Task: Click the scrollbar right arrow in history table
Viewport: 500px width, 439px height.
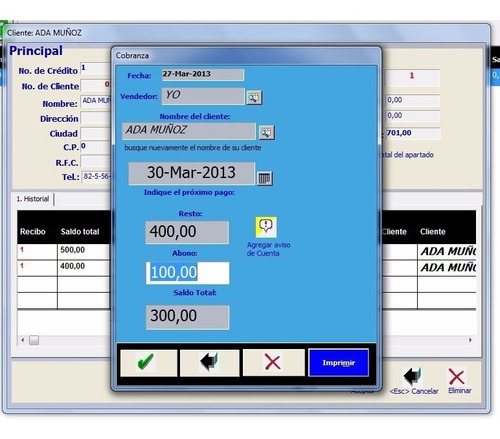Action: point(470,340)
